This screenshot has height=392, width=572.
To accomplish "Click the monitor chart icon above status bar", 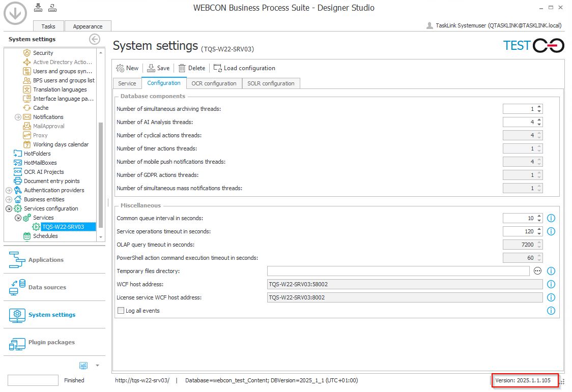I will pos(83,365).
